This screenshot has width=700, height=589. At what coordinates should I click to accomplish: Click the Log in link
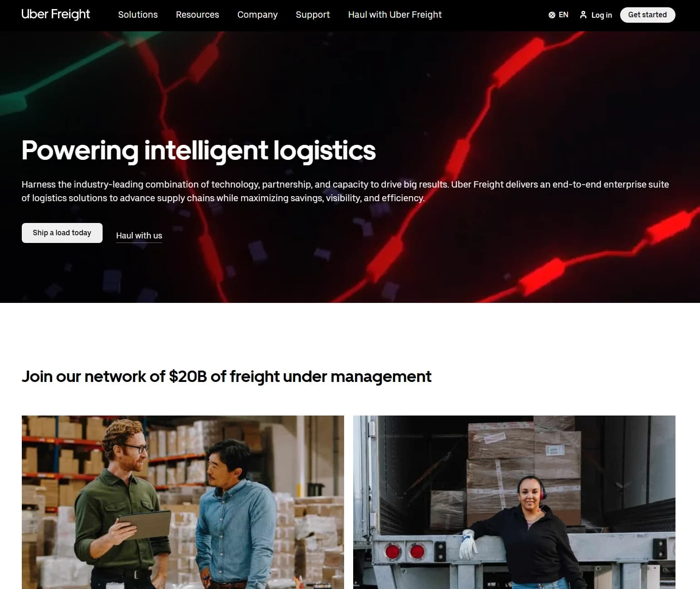point(601,15)
